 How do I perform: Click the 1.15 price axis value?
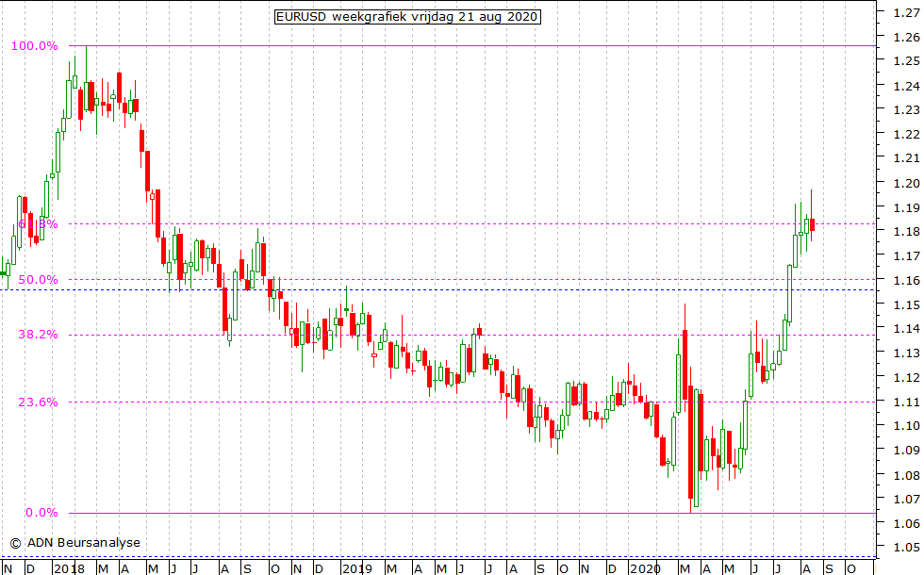click(906, 304)
